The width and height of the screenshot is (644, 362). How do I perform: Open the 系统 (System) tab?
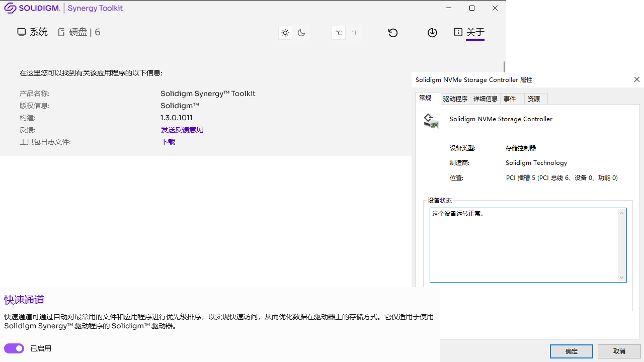(x=33, y=32)
